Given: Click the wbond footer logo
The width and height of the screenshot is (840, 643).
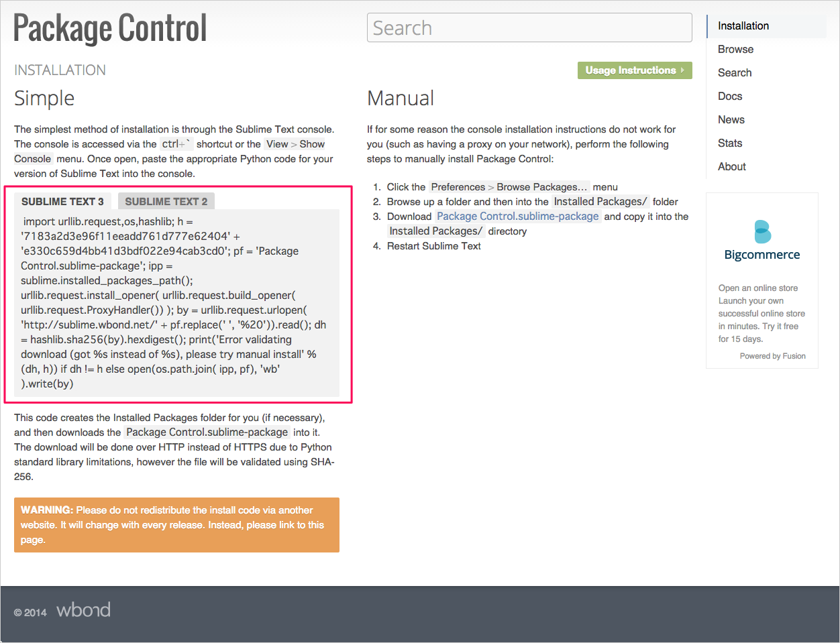Looking at the screenshot, I should click(x=84, y=609).
